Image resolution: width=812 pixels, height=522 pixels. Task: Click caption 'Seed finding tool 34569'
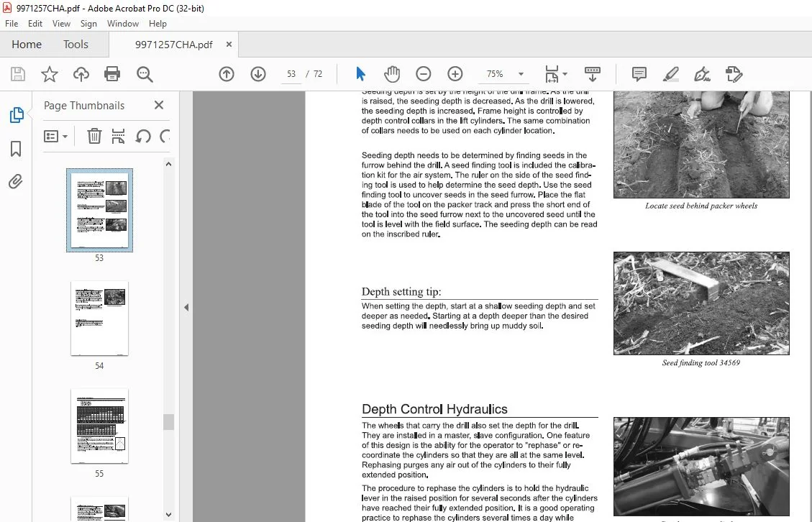701,363
